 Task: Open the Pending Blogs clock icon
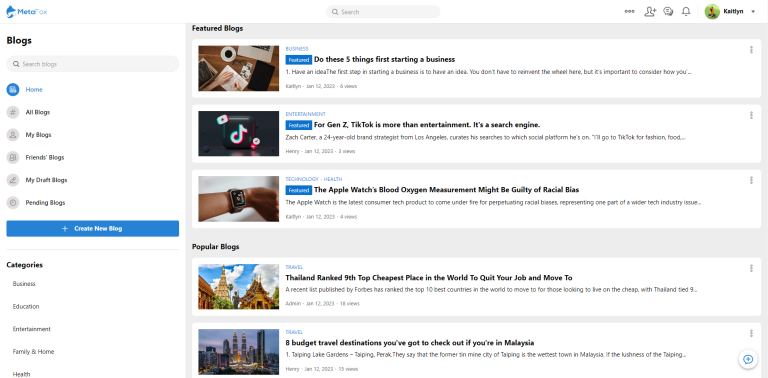tap(13, 202)
